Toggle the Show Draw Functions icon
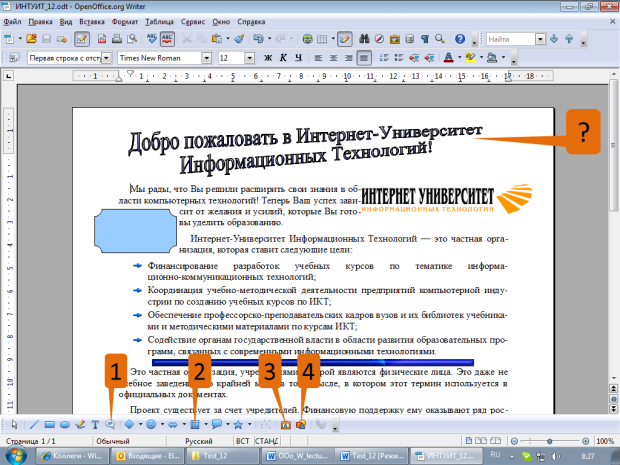 pos(344,39)
